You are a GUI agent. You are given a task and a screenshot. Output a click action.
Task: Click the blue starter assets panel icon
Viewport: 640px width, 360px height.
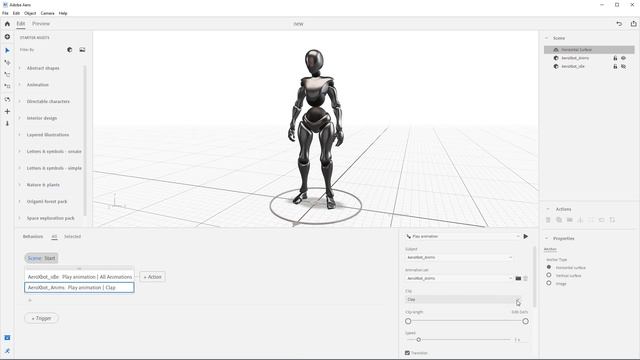click(x=7, y=338)
